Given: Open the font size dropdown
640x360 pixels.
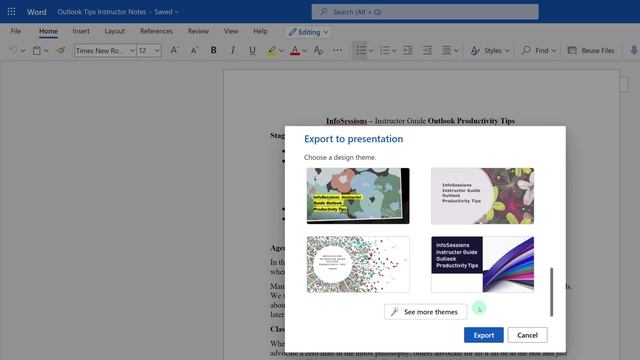Looking at the screenshot, I should (157, 51).
